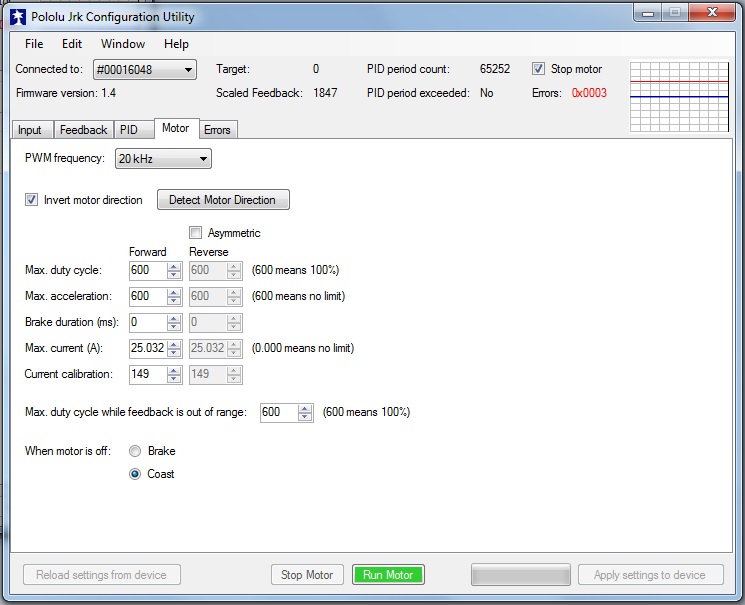Uncheck Invert motor direction
Screen dimensions: 745x605
coord(31,200)
